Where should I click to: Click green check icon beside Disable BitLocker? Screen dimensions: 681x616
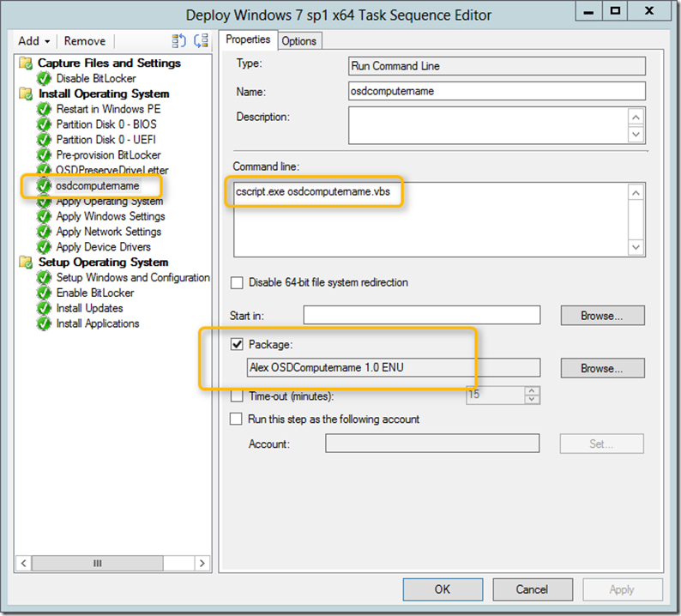pyautogui.click(x=44, y=78)
